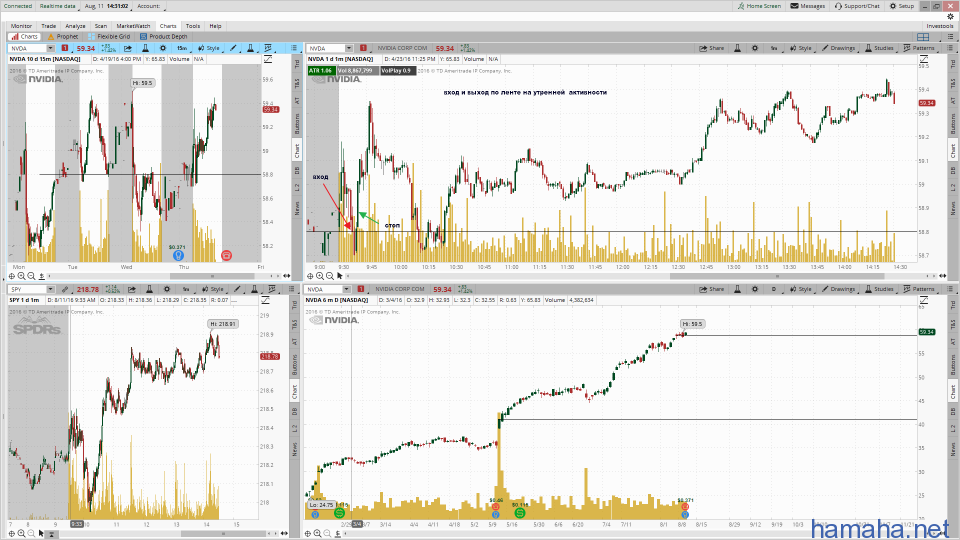Select the pointer cursor icon under the NVDA 1m chart
This screenshot has width=960, height=540.
coord(340,277)
